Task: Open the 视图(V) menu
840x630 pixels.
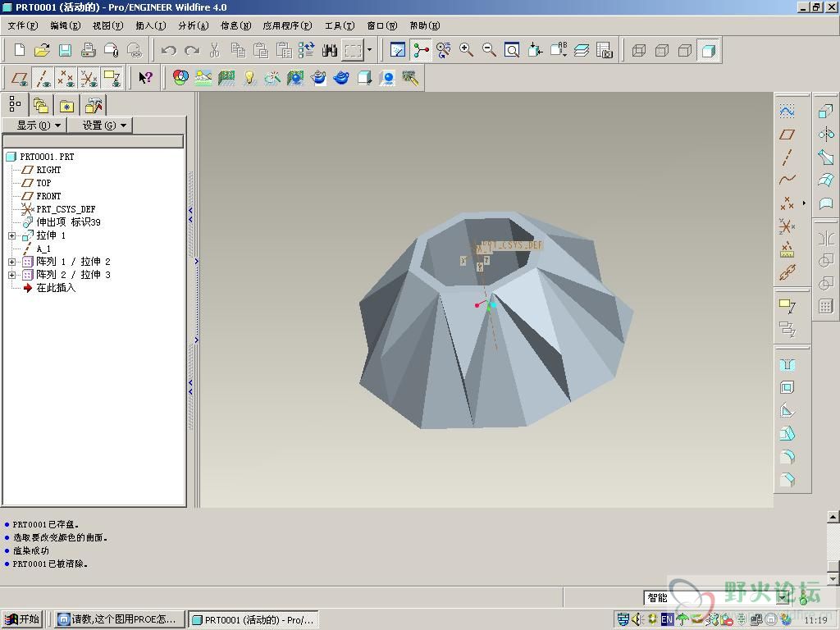Action: click(x=107, y=25)
